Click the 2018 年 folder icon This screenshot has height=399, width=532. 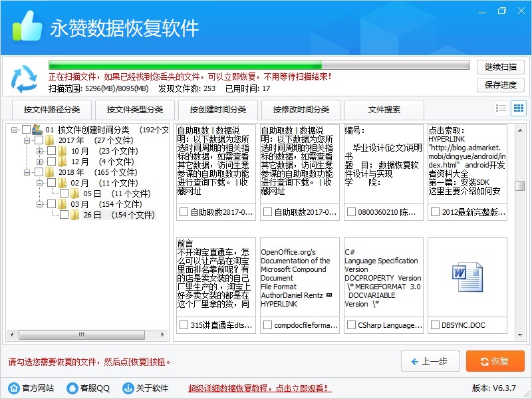tap(51, 172)
